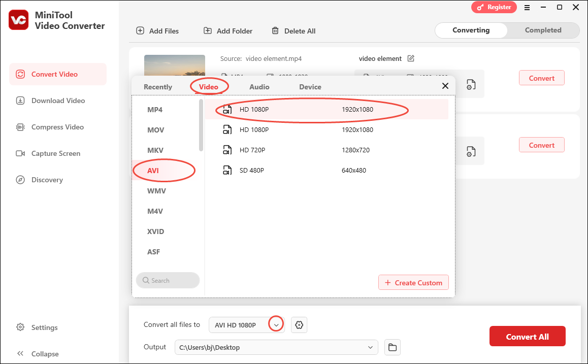
Task: Open Settings from sidebar
Action: click(x=37, y=327)
